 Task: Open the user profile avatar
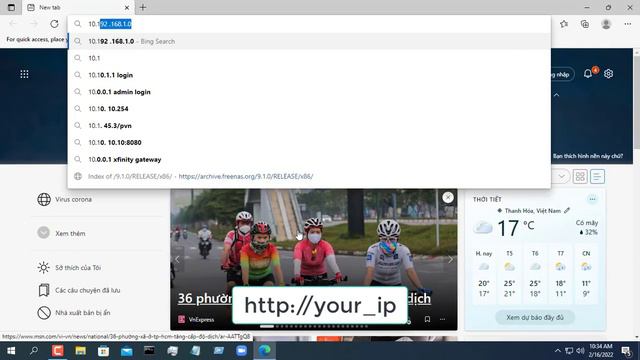(x=606, y=24)
